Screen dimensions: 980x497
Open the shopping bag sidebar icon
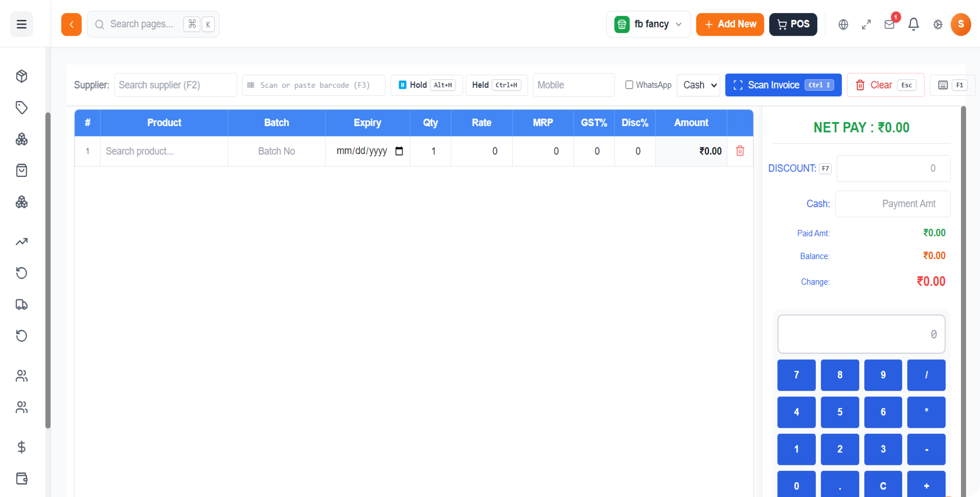pyautogui.click(x=22, y=170)
